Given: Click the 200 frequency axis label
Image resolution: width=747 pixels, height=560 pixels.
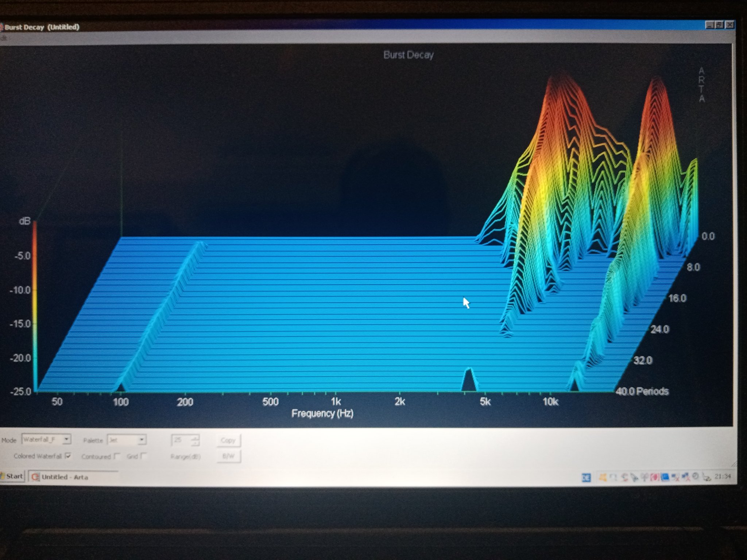Looking at the screenshot, I should click(185, 402).
